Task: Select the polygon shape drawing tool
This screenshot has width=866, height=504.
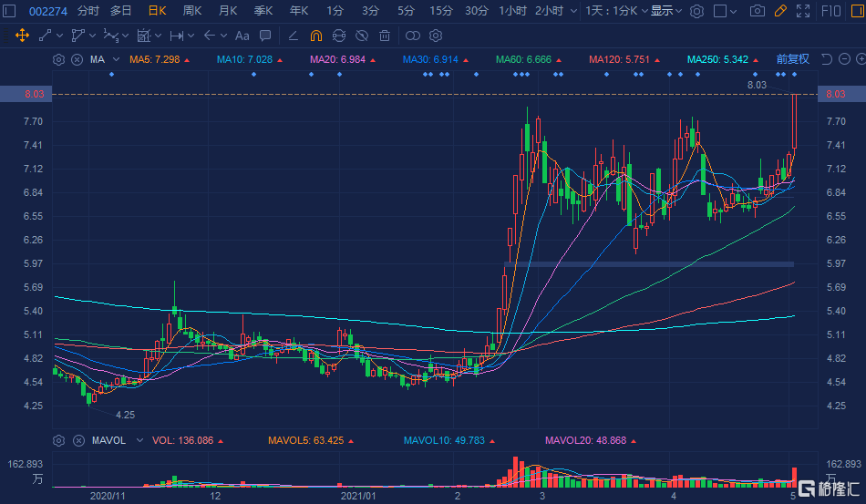Action: pos(77,36)
